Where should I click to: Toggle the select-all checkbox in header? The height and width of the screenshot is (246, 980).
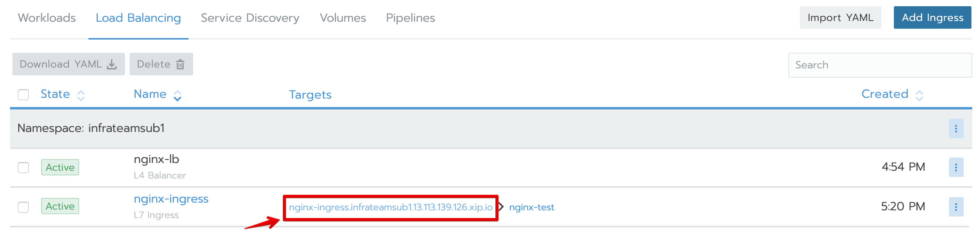[x=23, y=95]
